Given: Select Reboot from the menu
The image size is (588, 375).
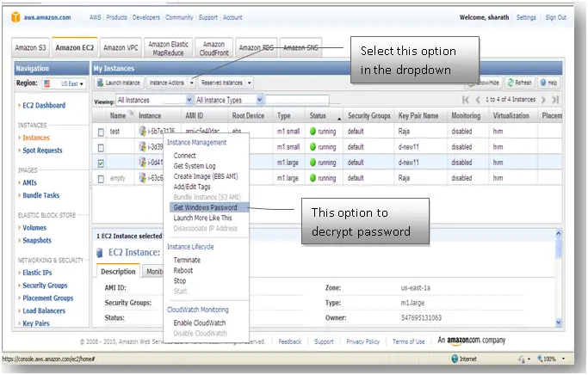Looking at the screenshot, I should click(x=183, y=270).
